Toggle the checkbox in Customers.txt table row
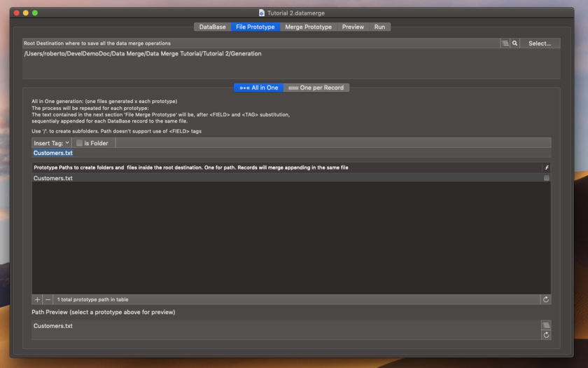This screenshot has height=368, width=588. point(546,178)
